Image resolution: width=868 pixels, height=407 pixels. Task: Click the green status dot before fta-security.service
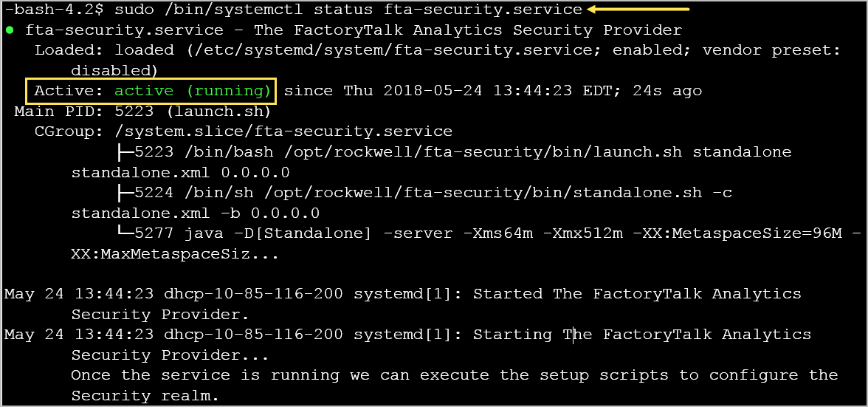point(10,30)
